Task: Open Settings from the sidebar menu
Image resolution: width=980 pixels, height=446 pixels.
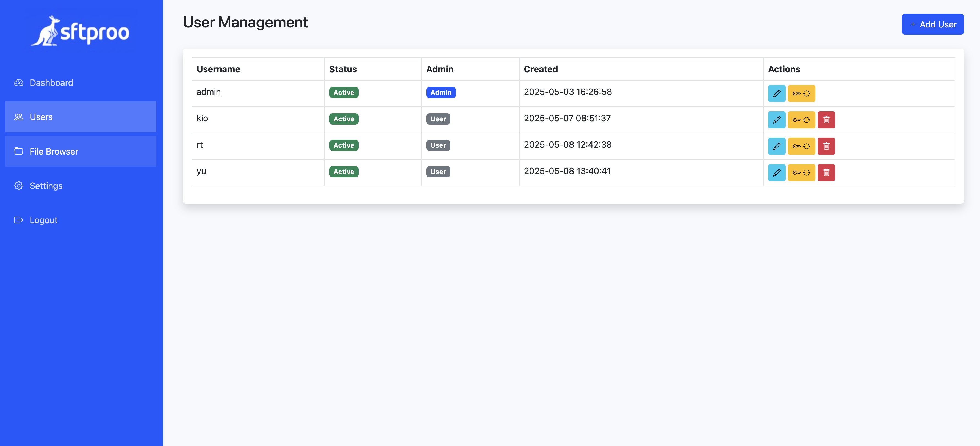Action: click(46, 186)
